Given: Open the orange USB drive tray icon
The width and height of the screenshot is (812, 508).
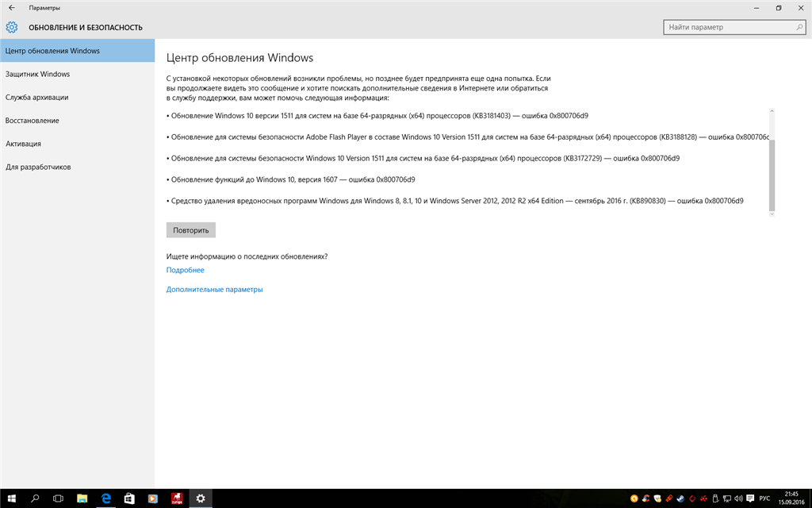Looking at the screenshot, I should (669, 499).
